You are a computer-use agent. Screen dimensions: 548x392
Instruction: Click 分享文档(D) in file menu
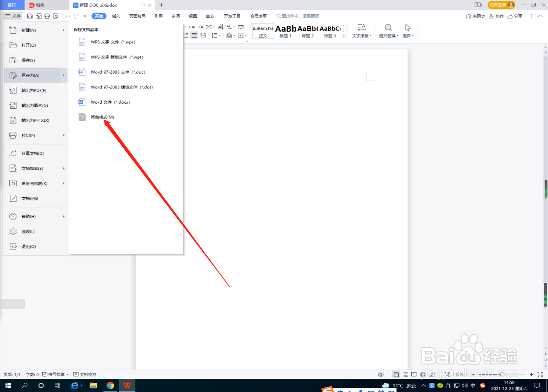pos(36,153)
